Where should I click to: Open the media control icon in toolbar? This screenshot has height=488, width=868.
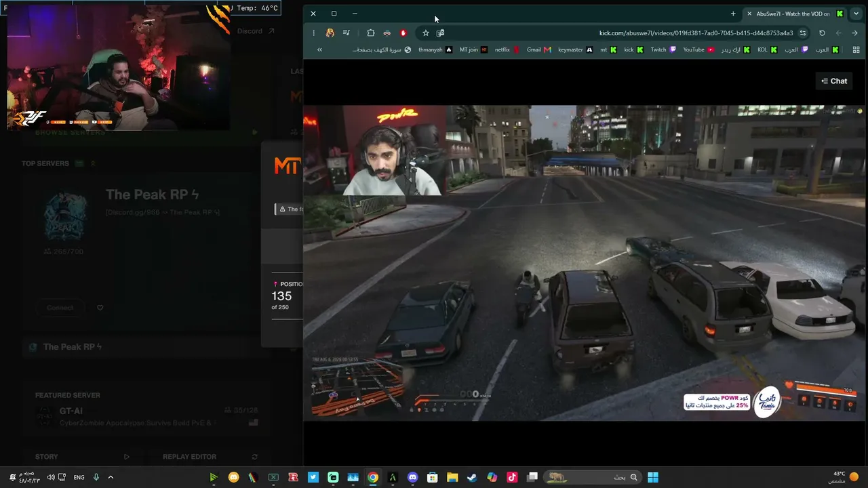[347, 33]
